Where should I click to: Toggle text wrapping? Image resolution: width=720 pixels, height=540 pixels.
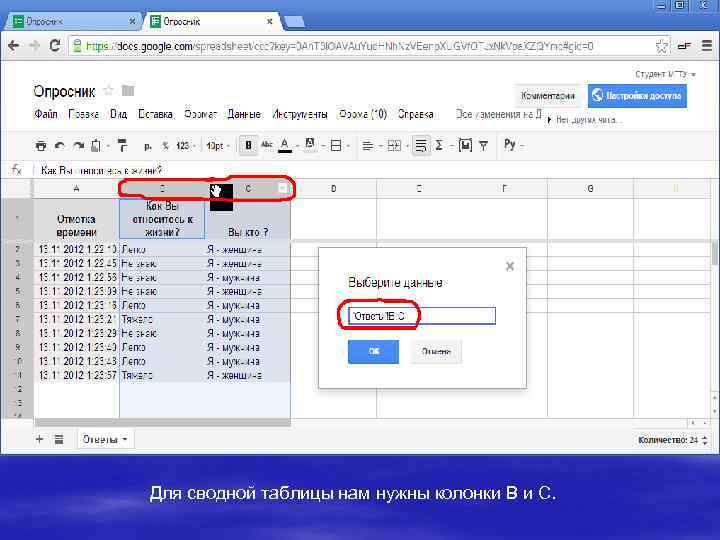[421, 146]
